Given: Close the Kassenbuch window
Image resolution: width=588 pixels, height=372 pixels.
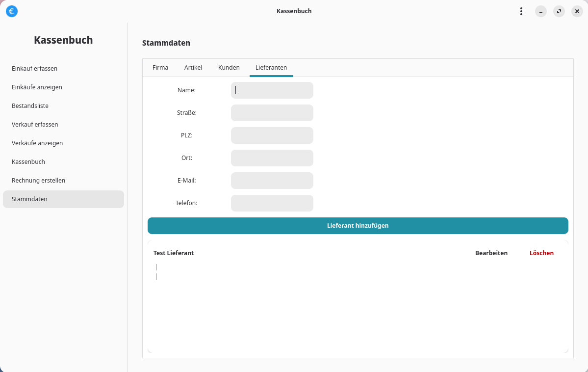Looking at the screenshot, I should 577,11.
